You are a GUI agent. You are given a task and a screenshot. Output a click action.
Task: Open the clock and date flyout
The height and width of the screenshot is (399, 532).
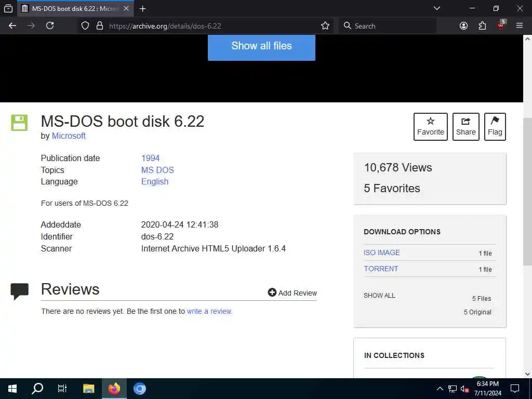point(487,389)
